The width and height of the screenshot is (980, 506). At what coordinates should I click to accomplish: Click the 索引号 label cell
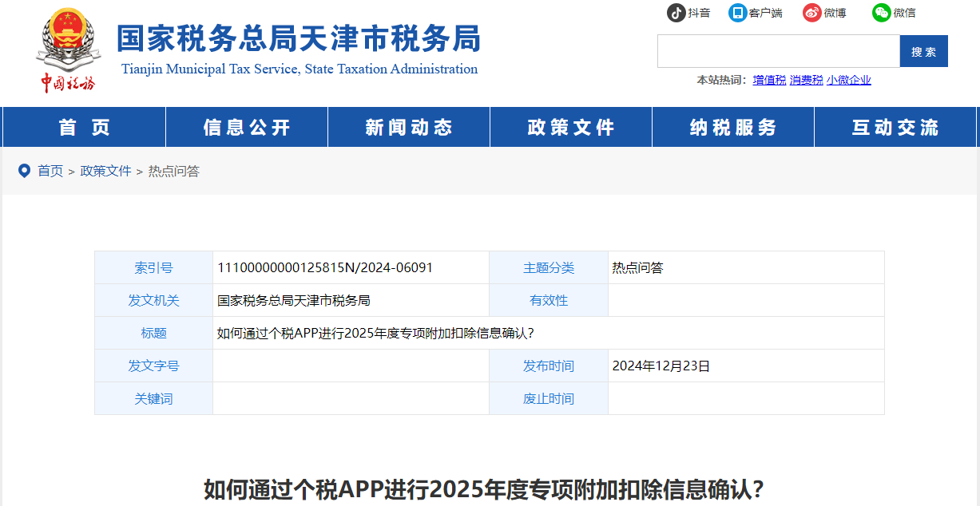click(x=153, y=268)
